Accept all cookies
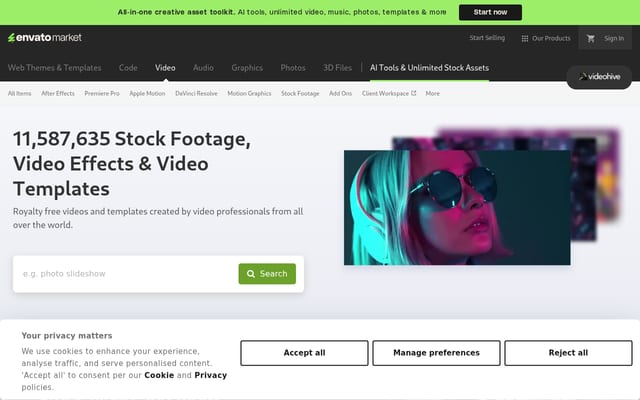640x400 pixels. (x=304, y=353)
